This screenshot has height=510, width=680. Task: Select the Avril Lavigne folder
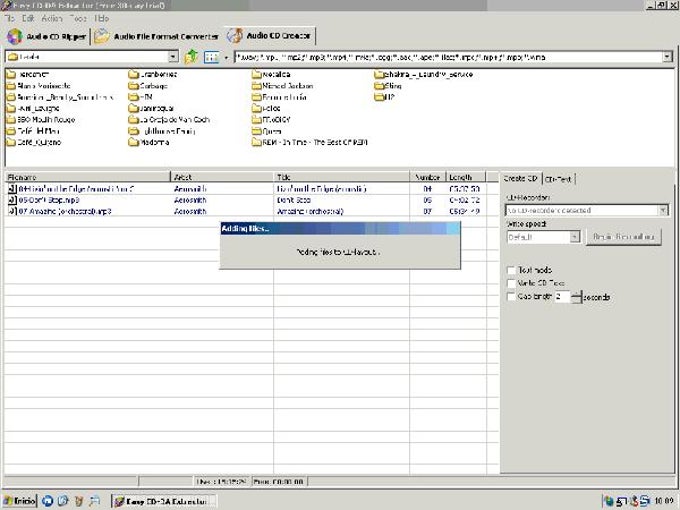33,108
